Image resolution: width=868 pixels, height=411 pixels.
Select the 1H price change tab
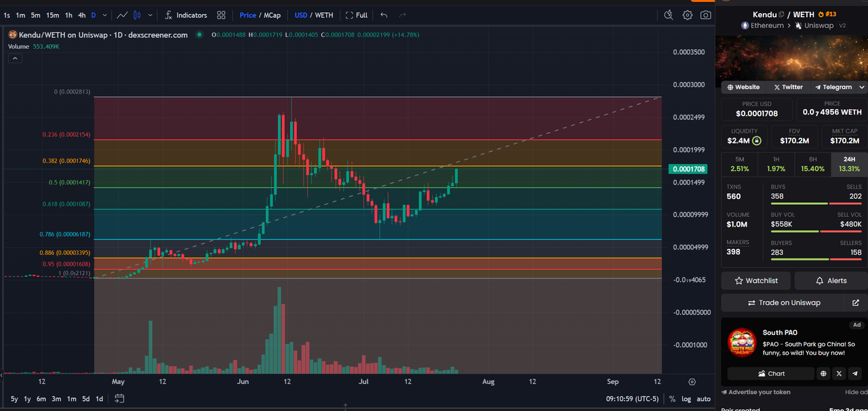776,164
